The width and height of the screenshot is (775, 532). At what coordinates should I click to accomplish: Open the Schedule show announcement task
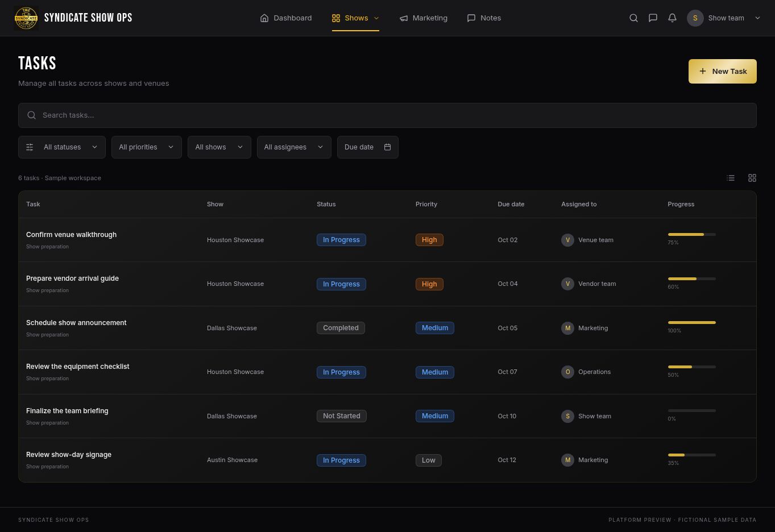click(x=76, y=323)
